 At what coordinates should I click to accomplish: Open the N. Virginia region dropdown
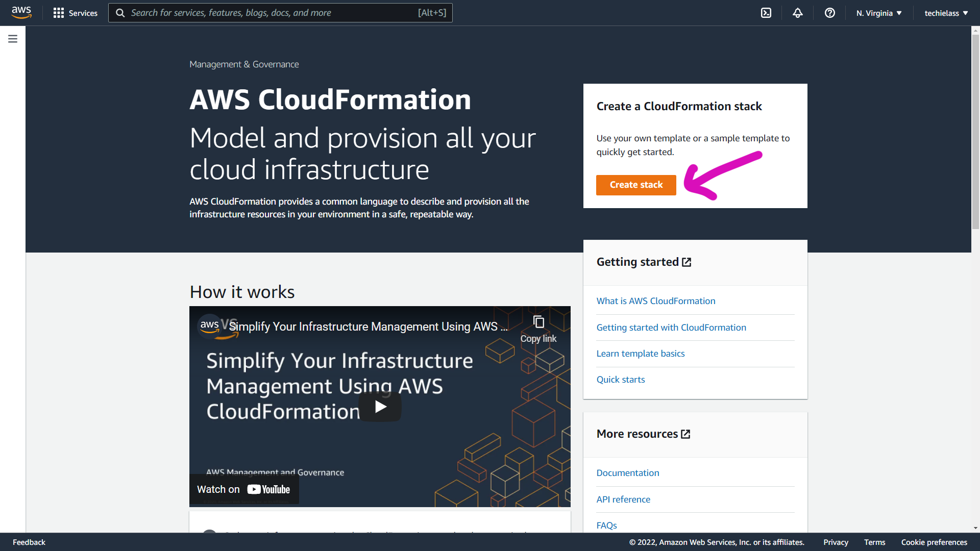pos(878,13)
